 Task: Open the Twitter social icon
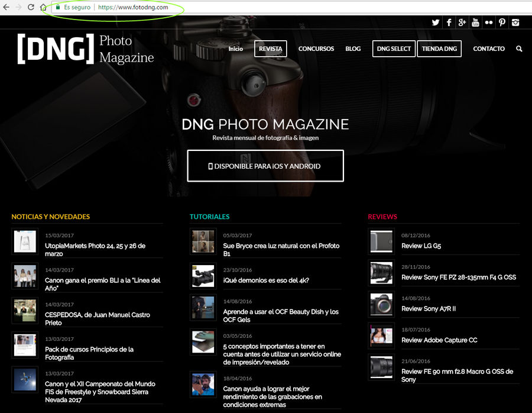click(436, 22)
